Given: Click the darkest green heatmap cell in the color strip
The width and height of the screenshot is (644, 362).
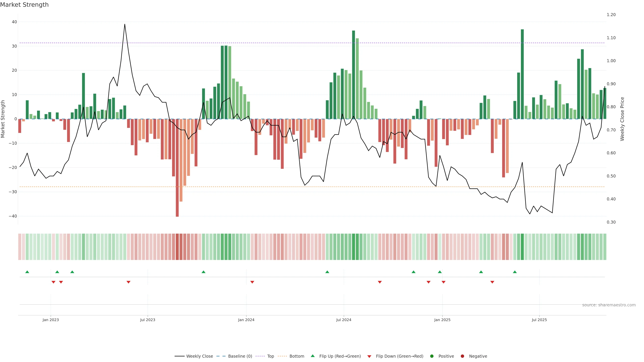Looking at the screenshot, I should pos(522,247).
